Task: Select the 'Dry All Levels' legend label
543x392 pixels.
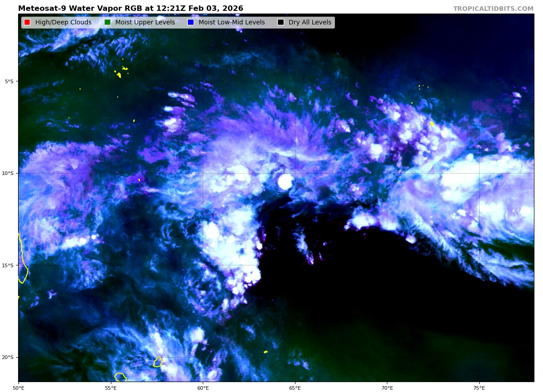Action: pyautogui.click(x=310, y=23)
